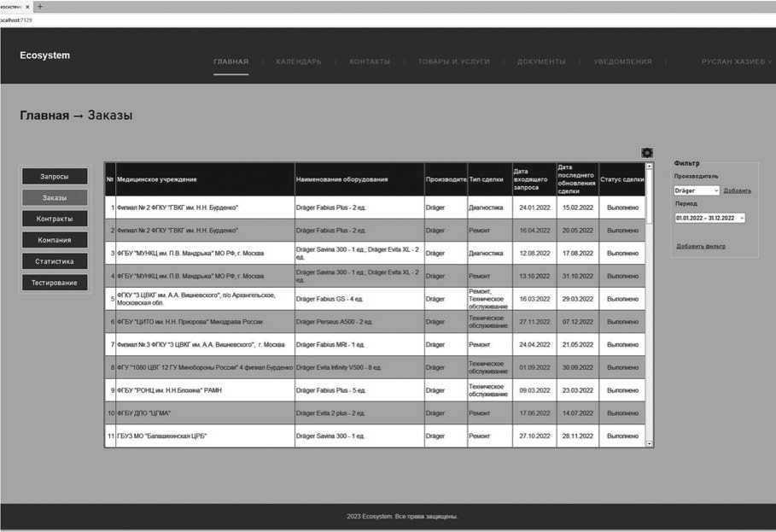Click date 24.01.2022 in row 1

click(x=534, y=208)
